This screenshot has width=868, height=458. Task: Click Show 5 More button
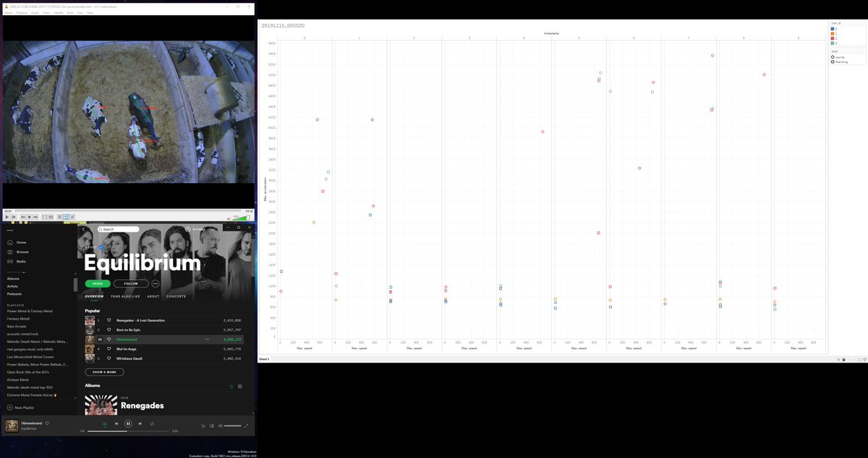[x=104, y=372]
